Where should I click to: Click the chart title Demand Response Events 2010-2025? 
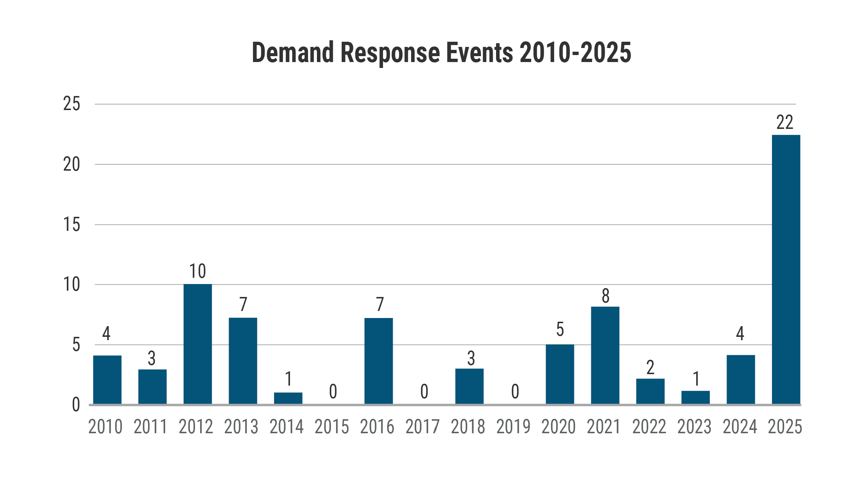(x=441, y=53)
